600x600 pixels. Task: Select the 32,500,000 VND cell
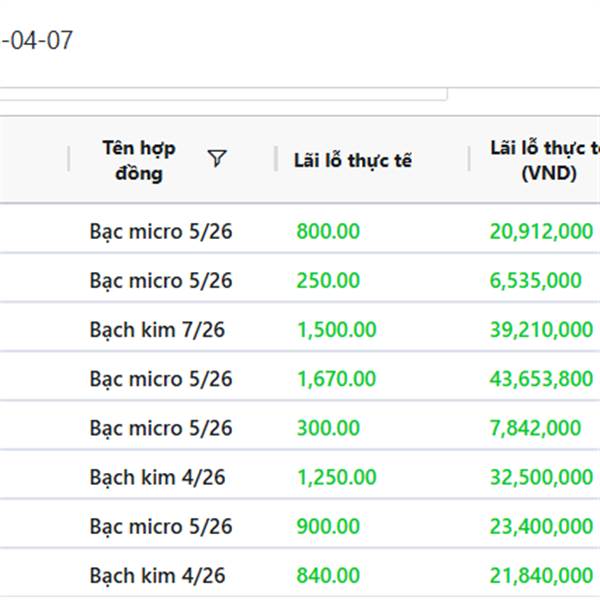[x=541, y=477]
